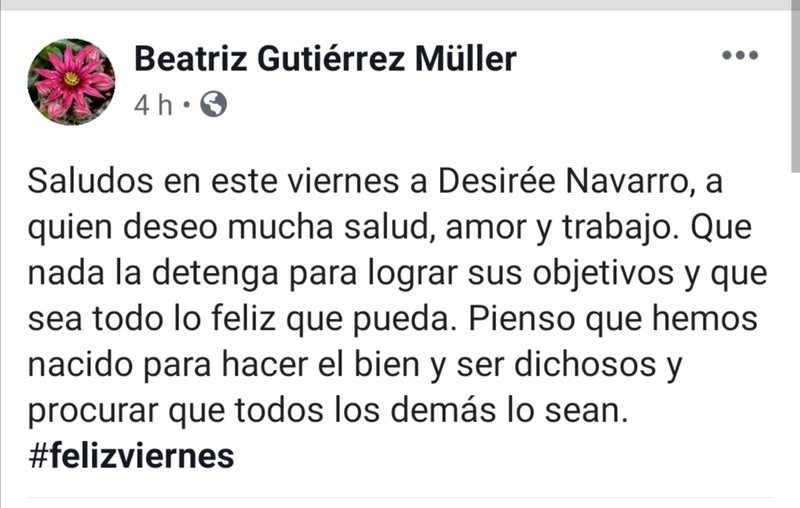Open Beatriz Gutiérrez Müller's profile name link
The width and height of the screenshot is (800, 508).
[x=325, y=60]
